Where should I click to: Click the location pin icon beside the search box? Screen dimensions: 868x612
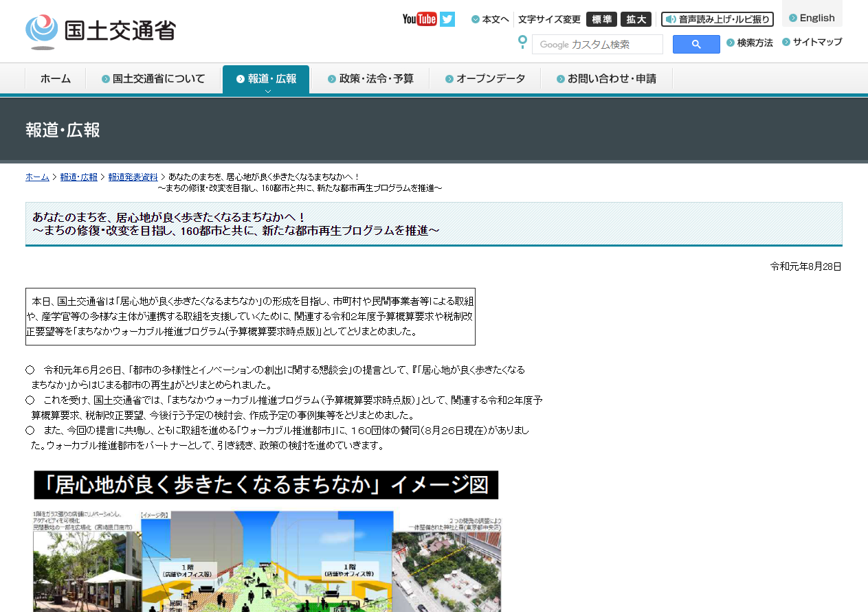coord(522,43)
